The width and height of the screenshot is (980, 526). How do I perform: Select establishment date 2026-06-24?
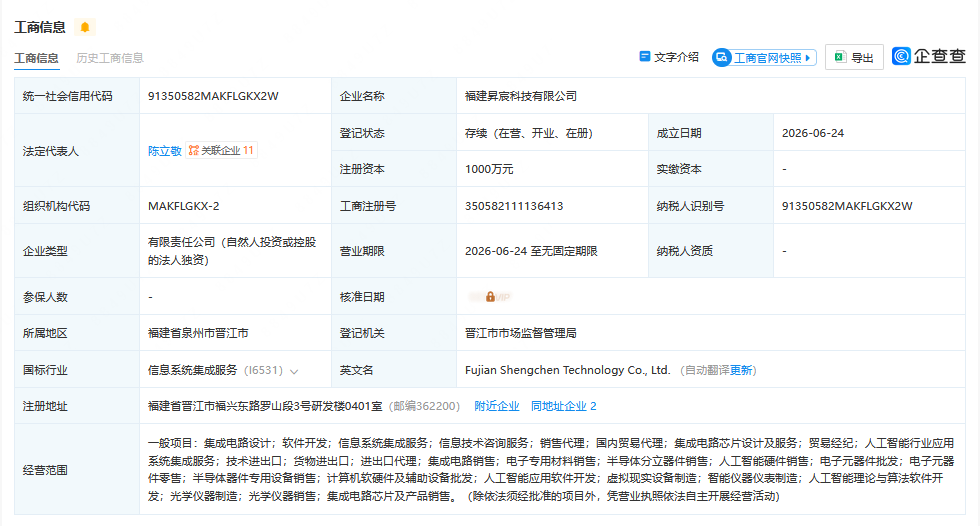click(812, 133)
